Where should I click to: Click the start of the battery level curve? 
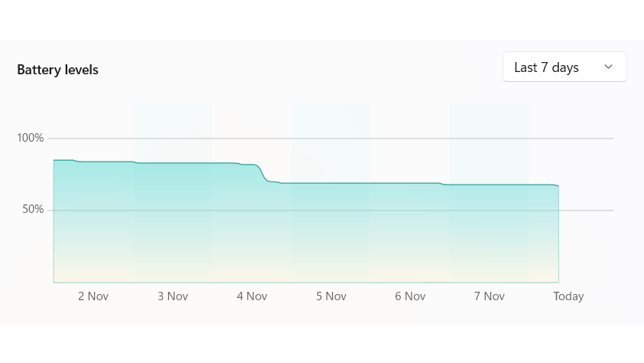(54, 160)
